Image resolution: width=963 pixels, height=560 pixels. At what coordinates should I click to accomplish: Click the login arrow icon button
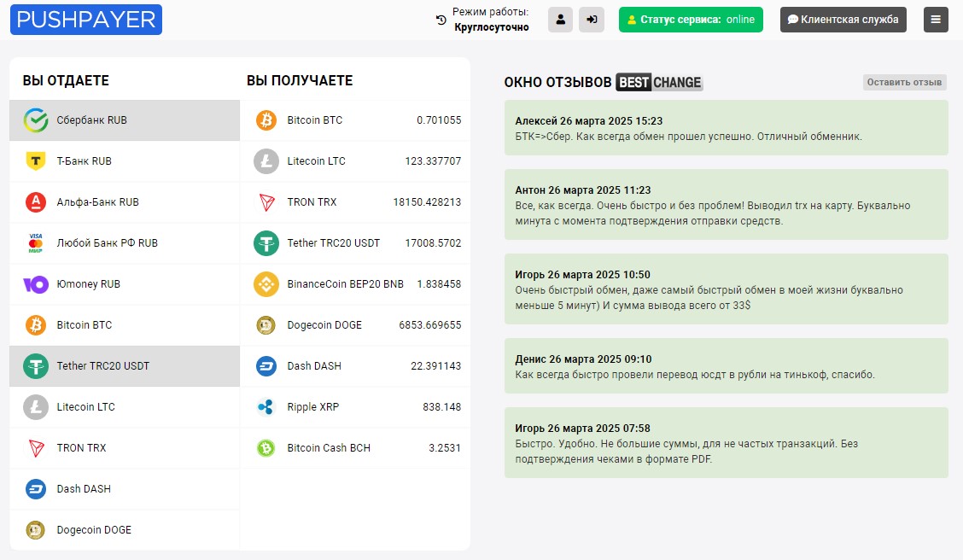(592, 20)
